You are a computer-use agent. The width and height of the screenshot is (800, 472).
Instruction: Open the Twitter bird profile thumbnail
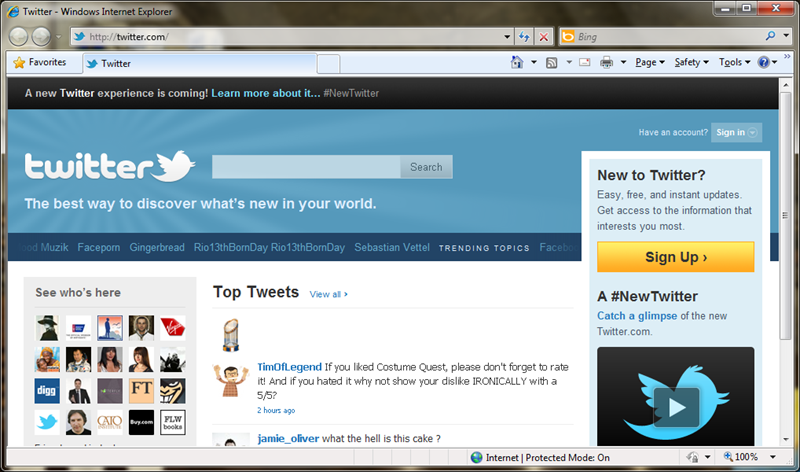(x=47, y=423)
